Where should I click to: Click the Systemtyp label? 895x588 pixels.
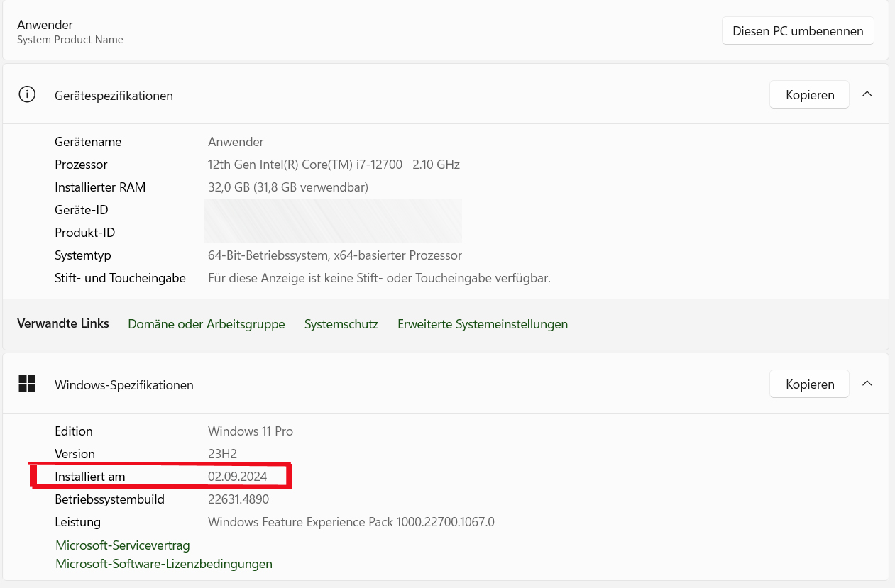coord(83,255)
